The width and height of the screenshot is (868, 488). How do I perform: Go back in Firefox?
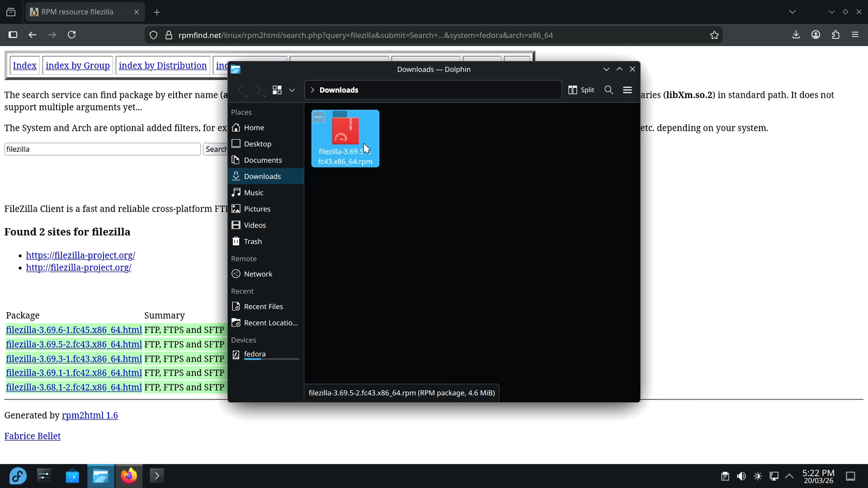click(33, 35)
